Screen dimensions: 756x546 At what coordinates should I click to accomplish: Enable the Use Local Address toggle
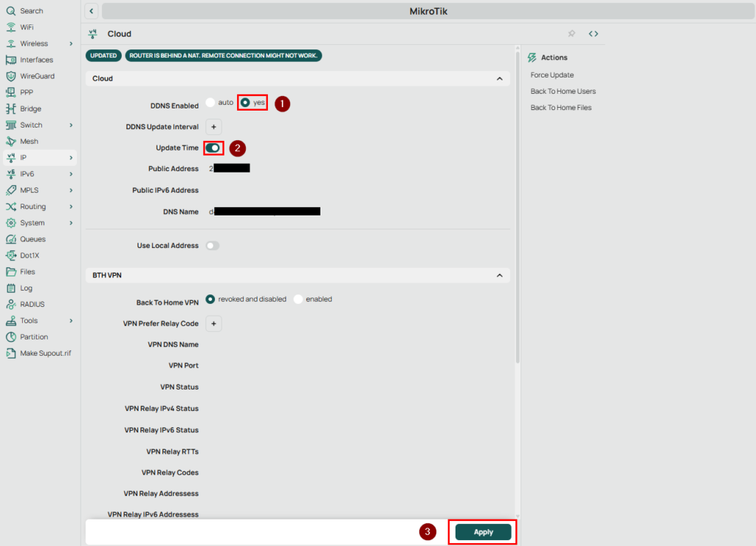(213, 246)
